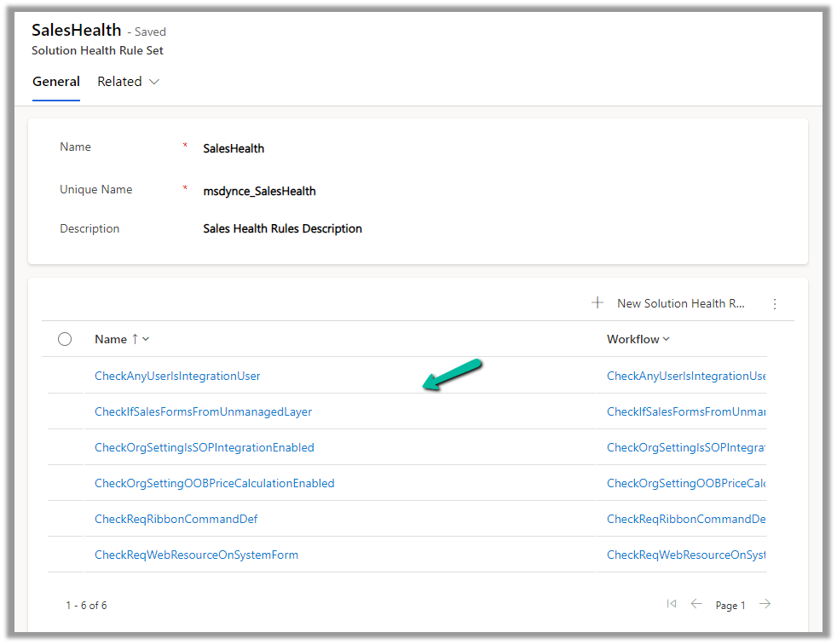Image resolution: width=837 pixels, height=644 pixels.
Task: Toggle the select-all rows circle checkbox
Action: pyautogui.click(x=65, y=339)
